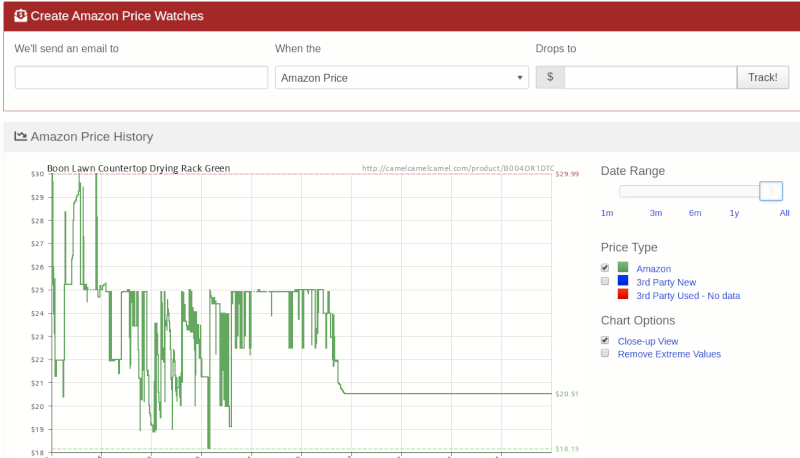Uncheck the Amazon price type checkbox
This screenshot has height=458, width=800.
pyautogui.click(x=605, y=268)
